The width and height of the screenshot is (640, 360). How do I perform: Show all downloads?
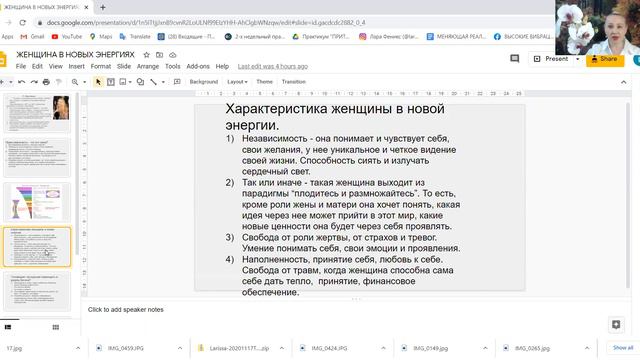tap(623, 348)
